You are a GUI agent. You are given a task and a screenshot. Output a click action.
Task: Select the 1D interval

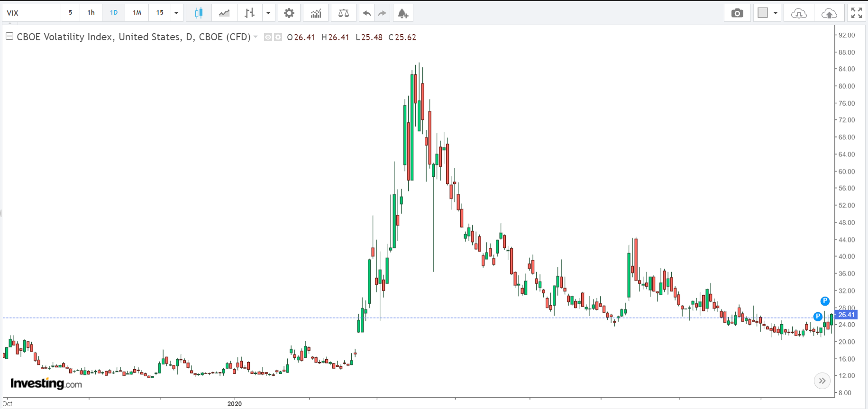(114, 13)
